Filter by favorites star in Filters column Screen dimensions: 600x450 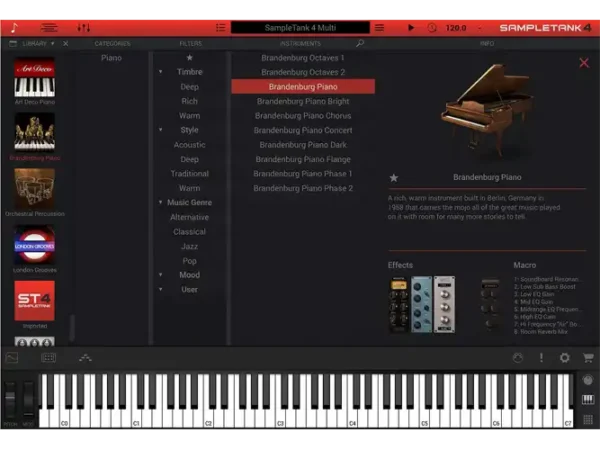coord(189,58)
